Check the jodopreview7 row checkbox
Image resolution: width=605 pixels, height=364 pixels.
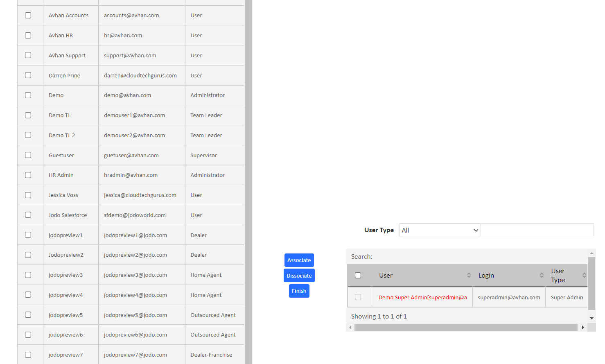[28, 355]
